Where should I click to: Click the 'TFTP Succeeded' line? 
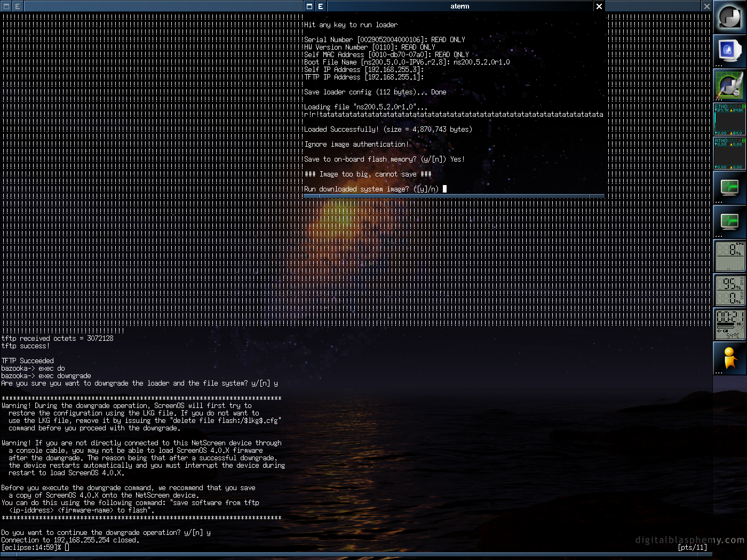pyautogui.click(x=27, y=361)
